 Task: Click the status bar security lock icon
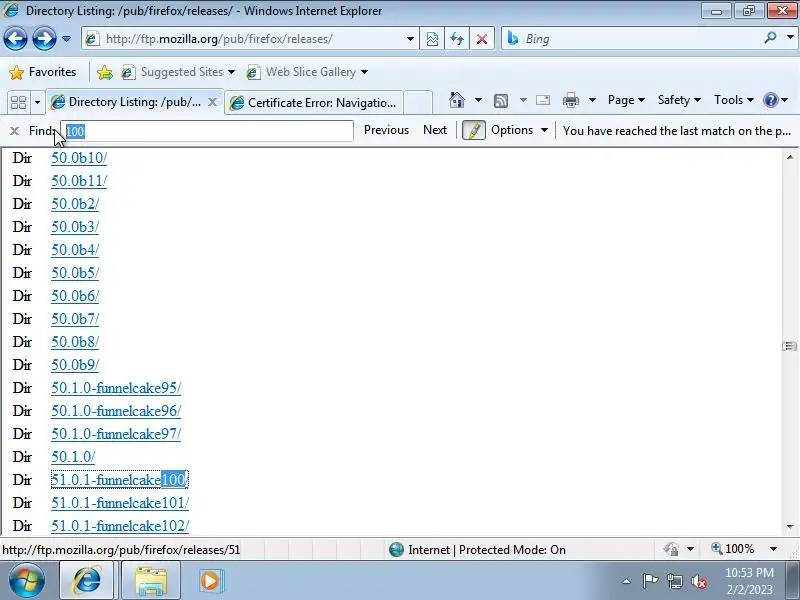(x=671, y=549)
